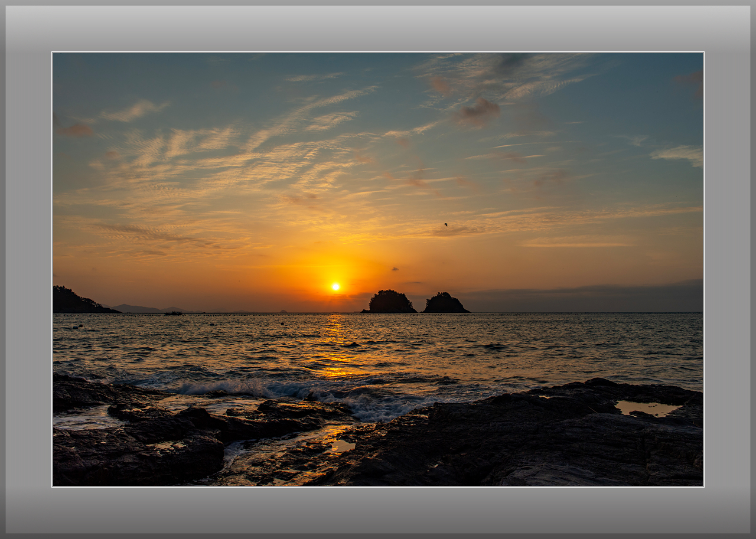Click the setting sun in the photo

coord(335,286)
